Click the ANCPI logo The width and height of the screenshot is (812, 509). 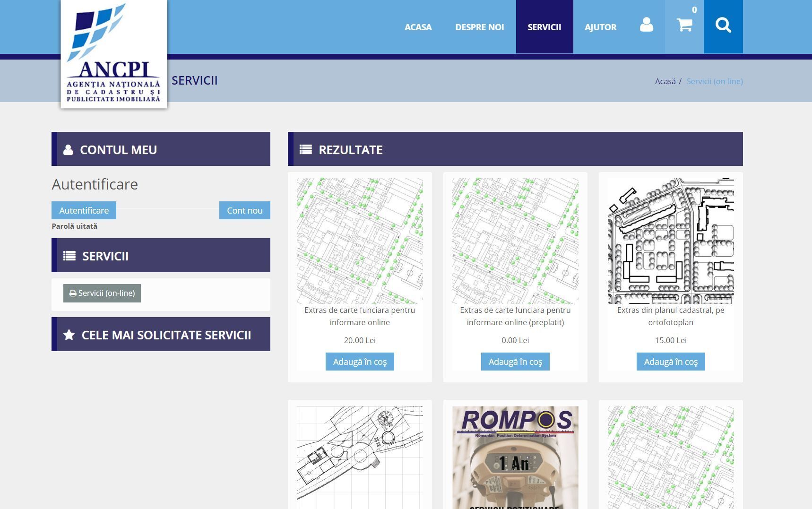tap(114, 54)
